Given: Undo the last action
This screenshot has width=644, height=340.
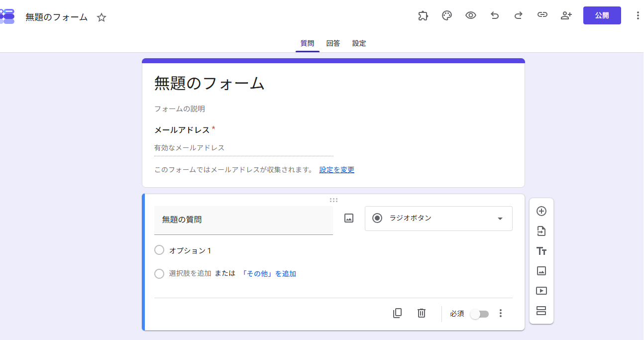Looking at the screenshot, I should (x=495, y=15).
